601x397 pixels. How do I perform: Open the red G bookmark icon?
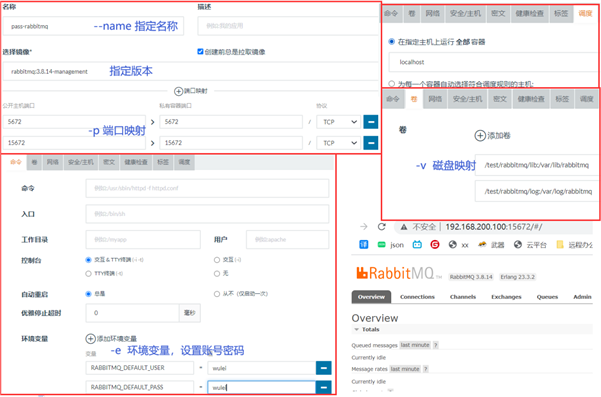pos(435,244)
